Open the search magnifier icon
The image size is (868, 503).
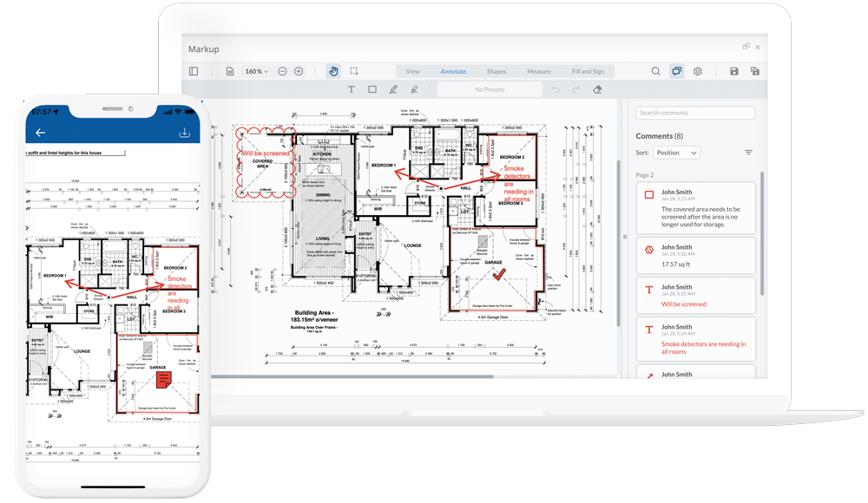coord(656,71)
